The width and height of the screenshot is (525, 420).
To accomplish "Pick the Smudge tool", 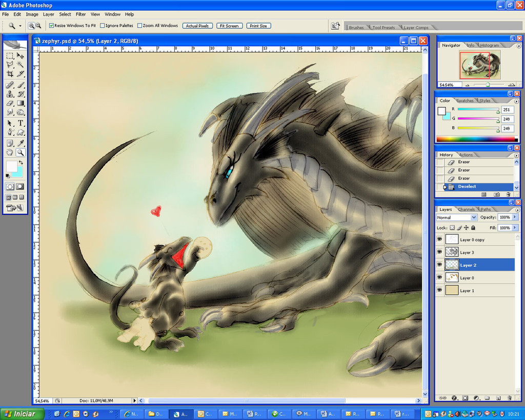I will 10,112.
